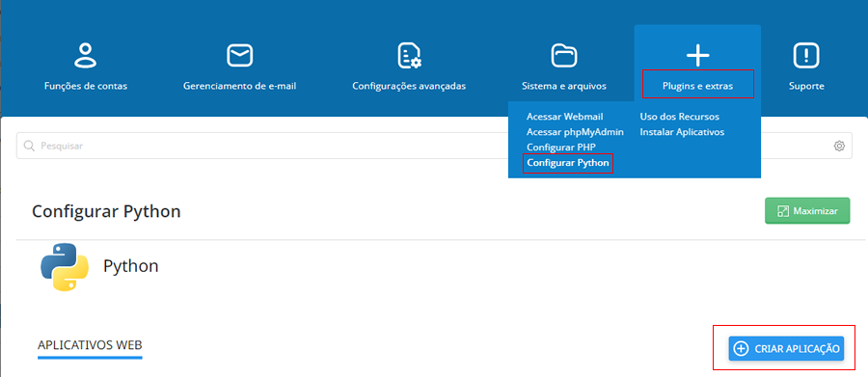The image size is (868, 377).
Task: Click the green Maximizar button
Action: [807, 211]
